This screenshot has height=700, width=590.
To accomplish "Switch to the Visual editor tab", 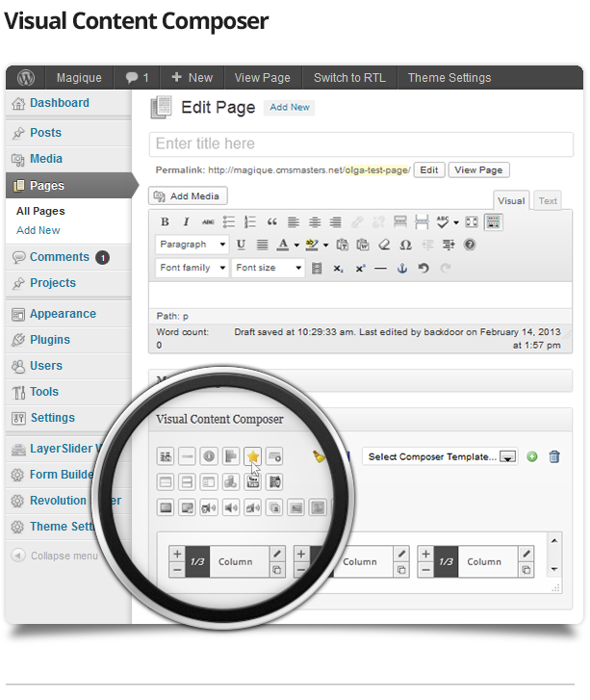I will (511, 201).
